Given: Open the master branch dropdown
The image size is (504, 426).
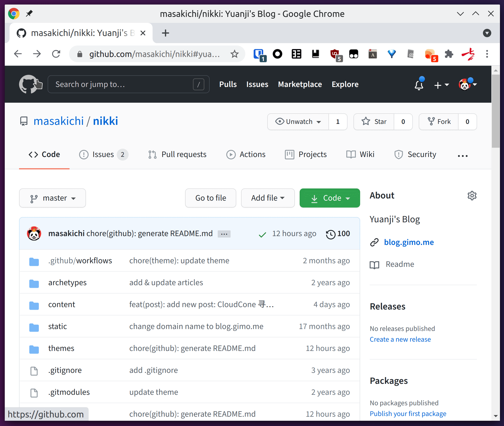Looking at the screenshot, I should (52, 198).
